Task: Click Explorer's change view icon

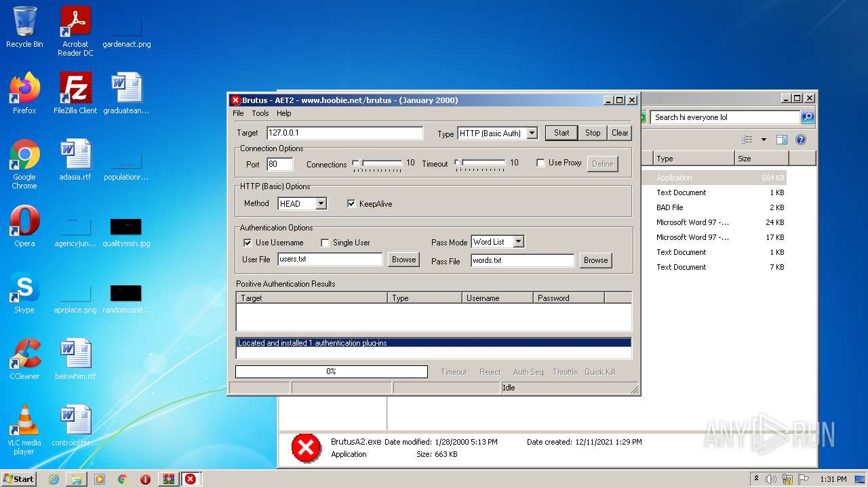Action: (x=747, y=140)
